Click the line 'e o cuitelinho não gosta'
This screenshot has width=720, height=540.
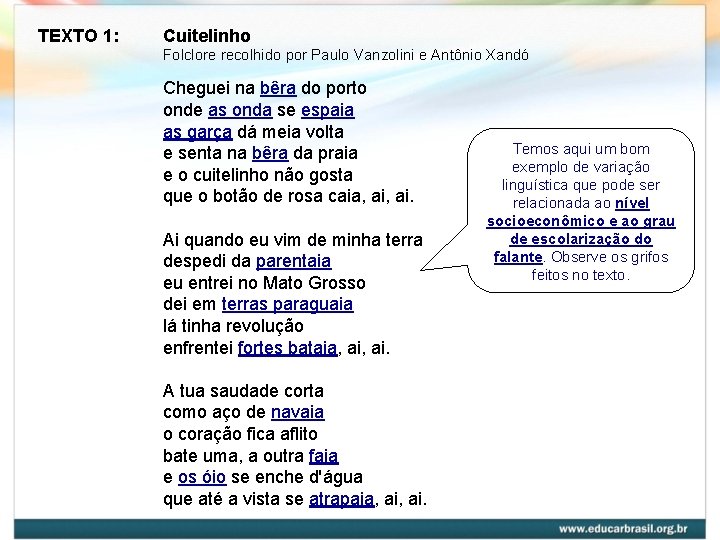tap(258, 175)
